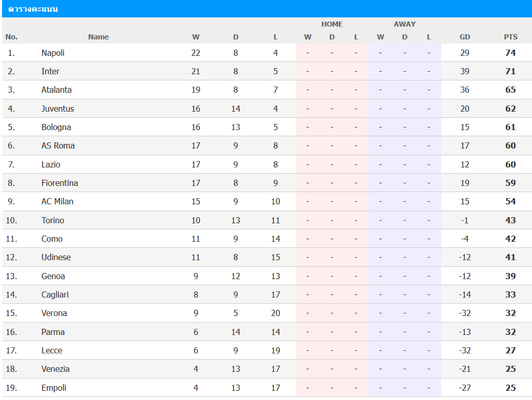Select Atalanta in the standings
The height and width of the screenshot is (400, 532).
coord(56,90)
